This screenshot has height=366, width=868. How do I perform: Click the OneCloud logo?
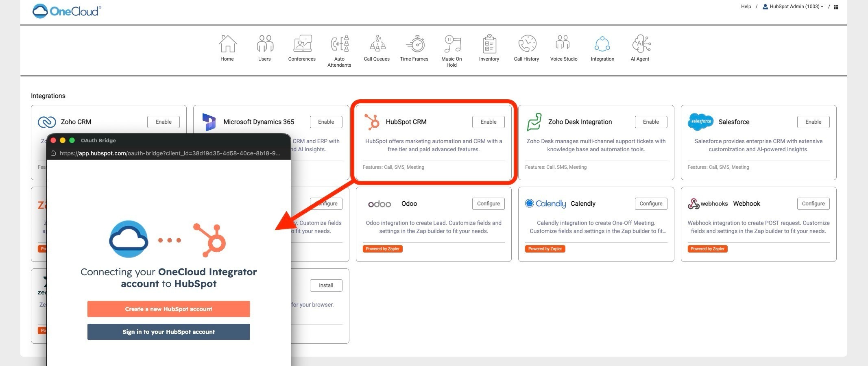67,11
